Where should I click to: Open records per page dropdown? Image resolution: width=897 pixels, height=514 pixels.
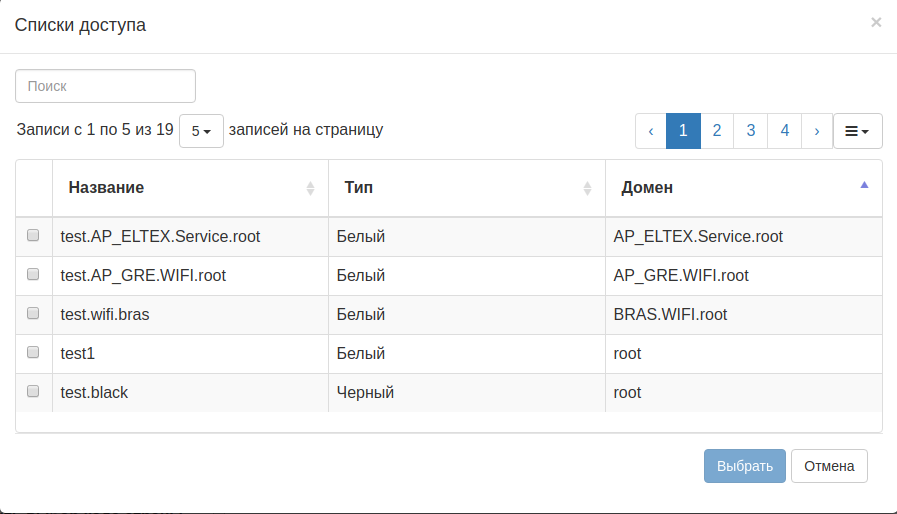(x=201, y=131)
